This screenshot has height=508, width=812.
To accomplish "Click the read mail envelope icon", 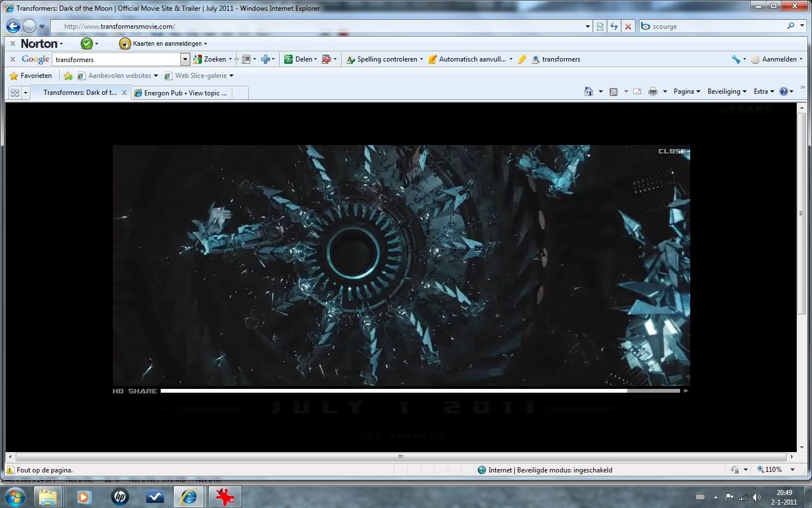I will click(x=637, y=91).
